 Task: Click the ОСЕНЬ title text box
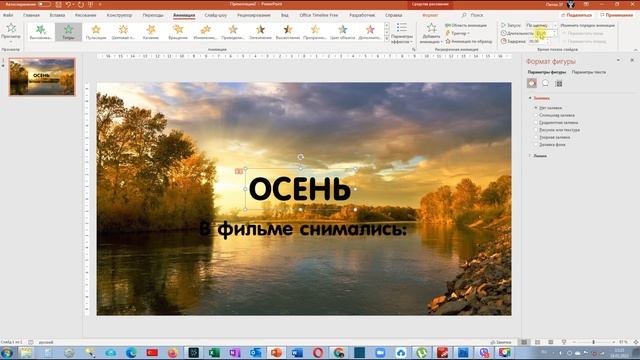point(300,189)
